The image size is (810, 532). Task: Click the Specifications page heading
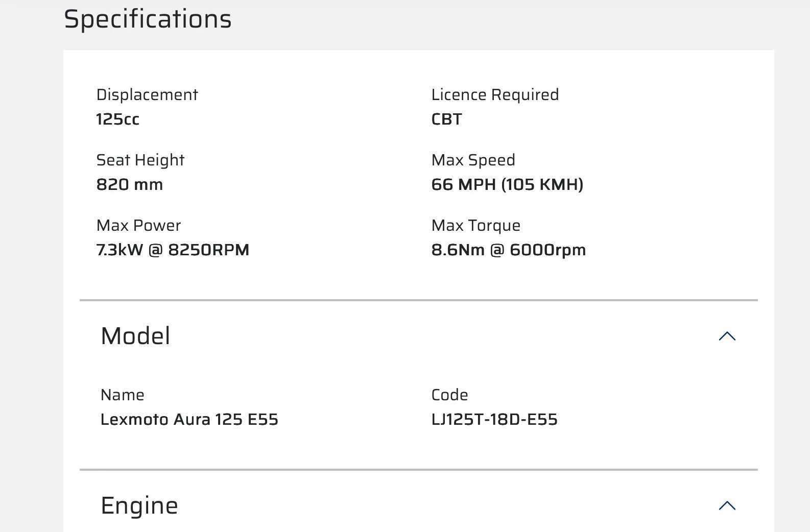pos(148,19)
